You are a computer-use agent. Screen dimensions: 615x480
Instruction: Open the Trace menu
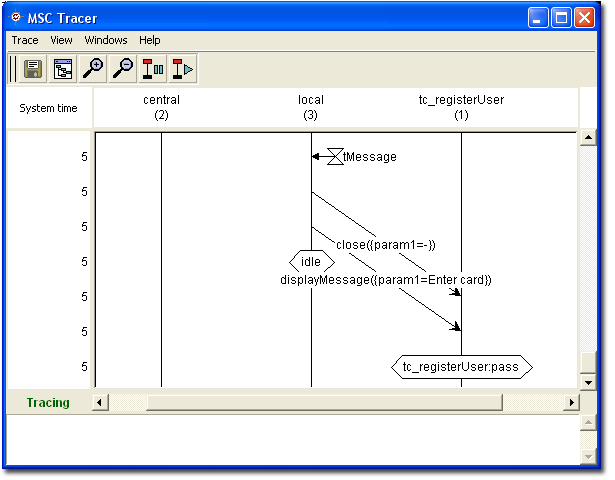(x=25, y=40)
